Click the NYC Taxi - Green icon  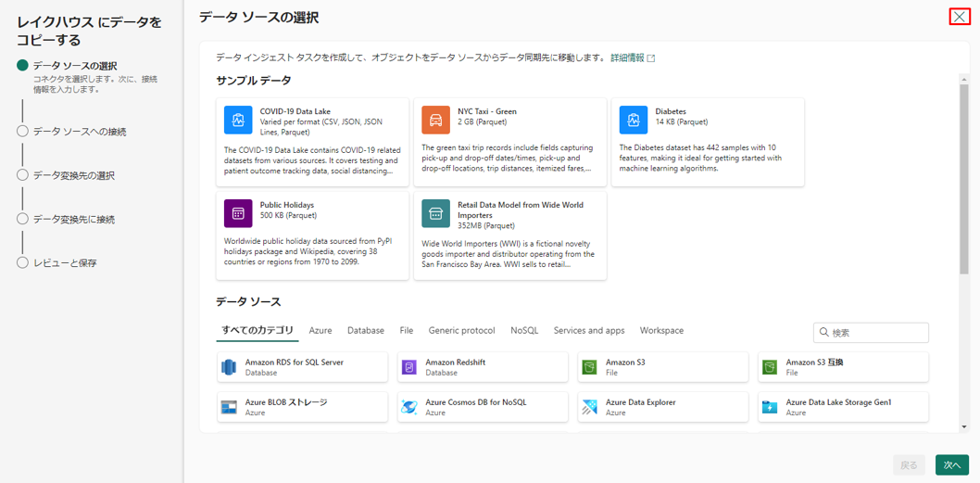coord(435,121)
